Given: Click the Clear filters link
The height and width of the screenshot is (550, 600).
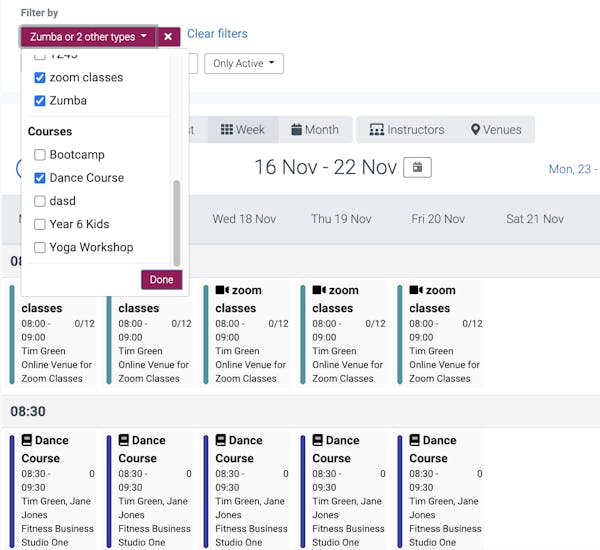Looking at the screenshot, I should pyautogui.click(x=217, y=34).
